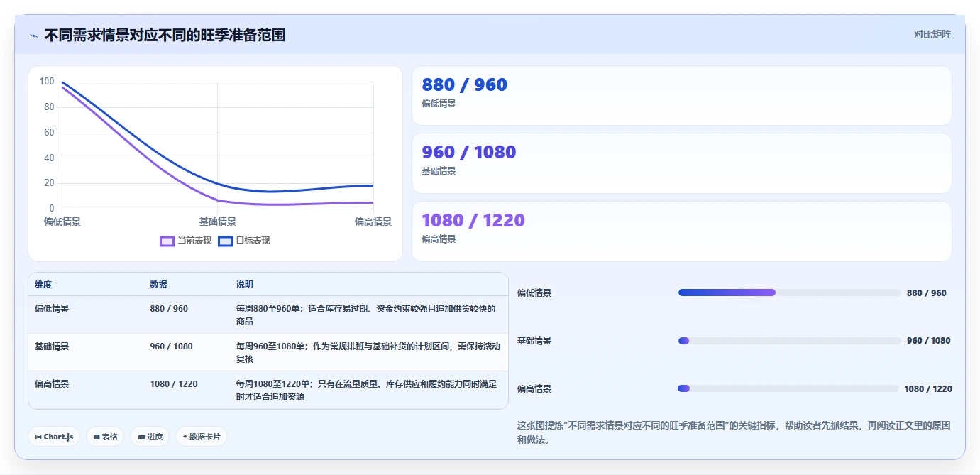Click description starting 每周960至1080单
The width and height of the screenshot is (980, 475).
pyautogui.click(x=368, y=353)
